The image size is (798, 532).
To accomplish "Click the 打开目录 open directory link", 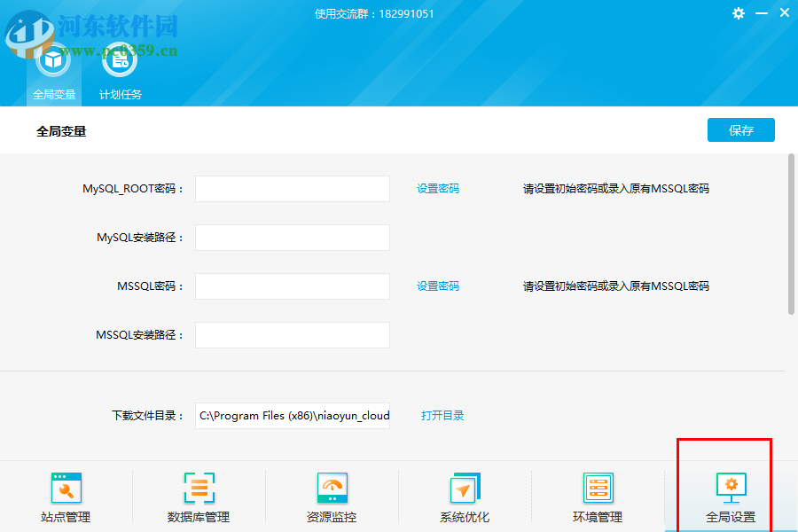I will click(x=442, y=416).
